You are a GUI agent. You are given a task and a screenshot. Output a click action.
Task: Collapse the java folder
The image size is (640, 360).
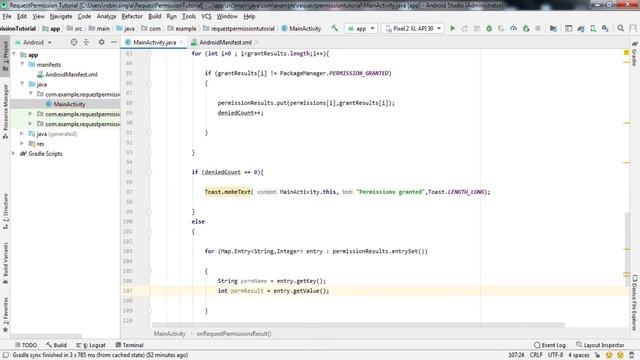tap(22, 84)
